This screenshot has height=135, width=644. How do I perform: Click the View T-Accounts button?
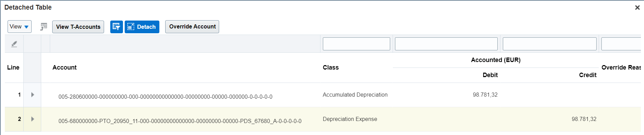(78, 27)
